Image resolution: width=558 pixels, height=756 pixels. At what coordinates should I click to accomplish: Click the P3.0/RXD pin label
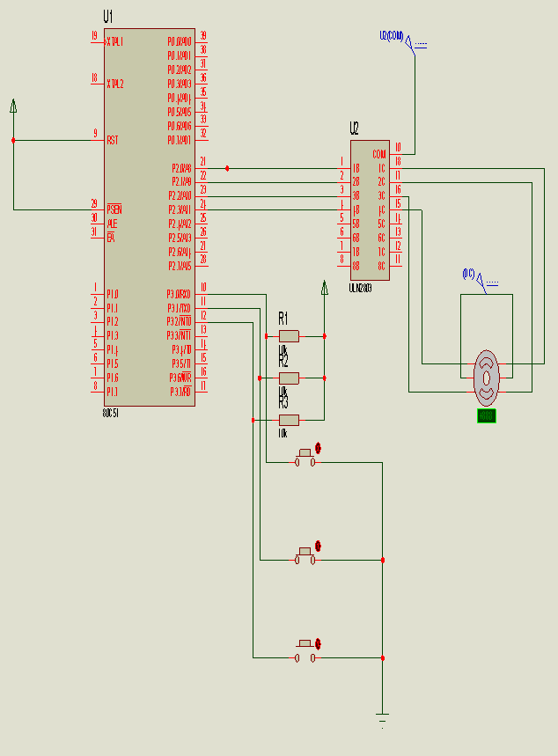tap(179, 294)
